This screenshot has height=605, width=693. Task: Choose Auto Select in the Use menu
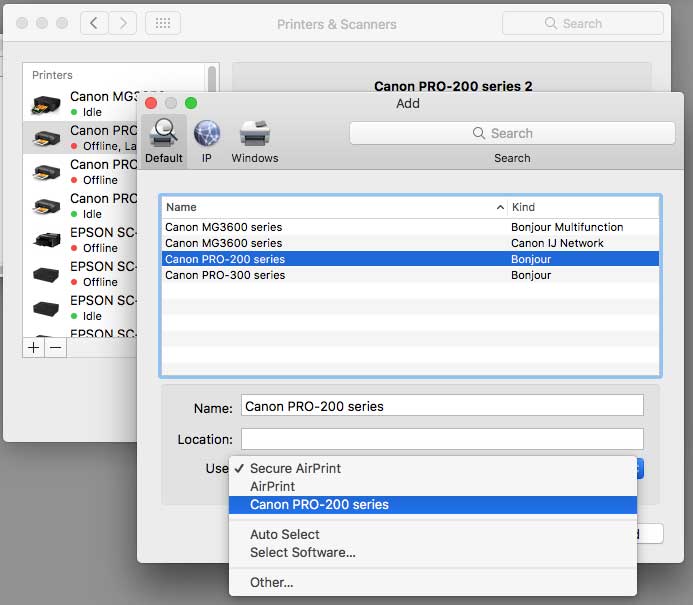(433, 534)
